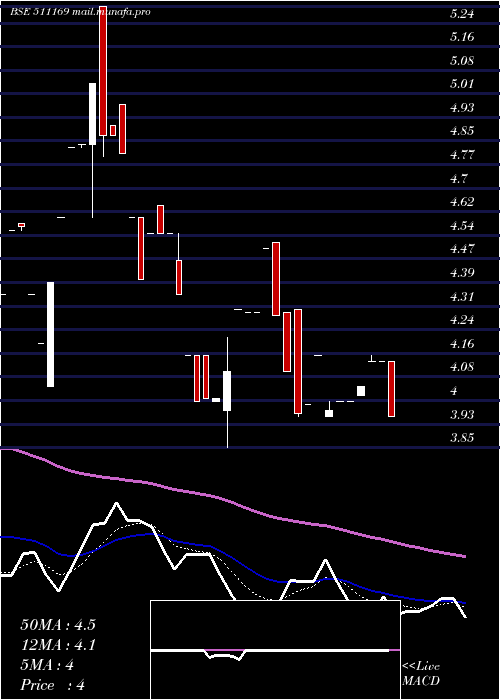Click the BSE 511169 mail.munafa.pro title text
The image size is (500, 700).
pos(80,12)
